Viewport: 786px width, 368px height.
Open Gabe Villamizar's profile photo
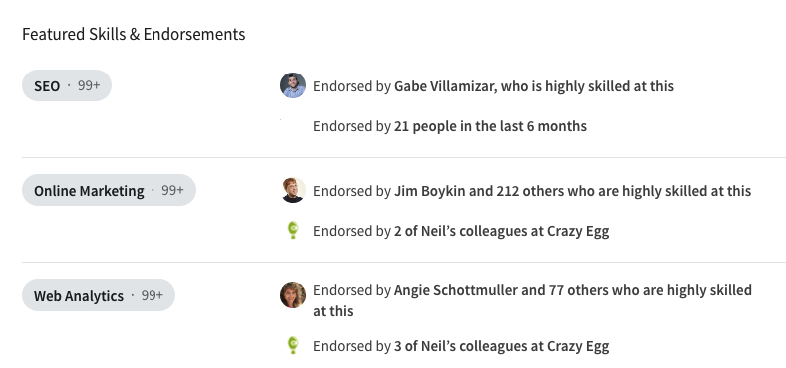293,85
